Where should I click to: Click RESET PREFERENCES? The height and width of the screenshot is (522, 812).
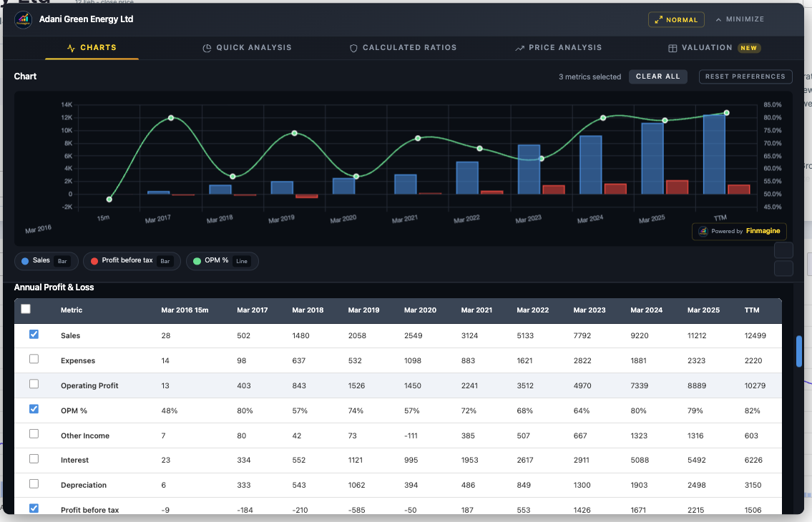[745, 77]
